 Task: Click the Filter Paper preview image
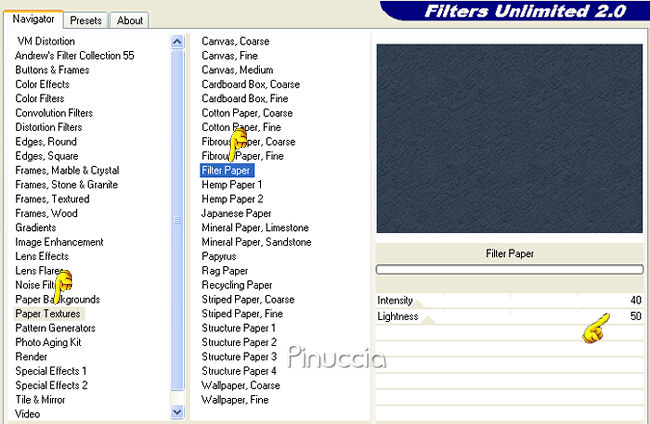coord(509,138)
